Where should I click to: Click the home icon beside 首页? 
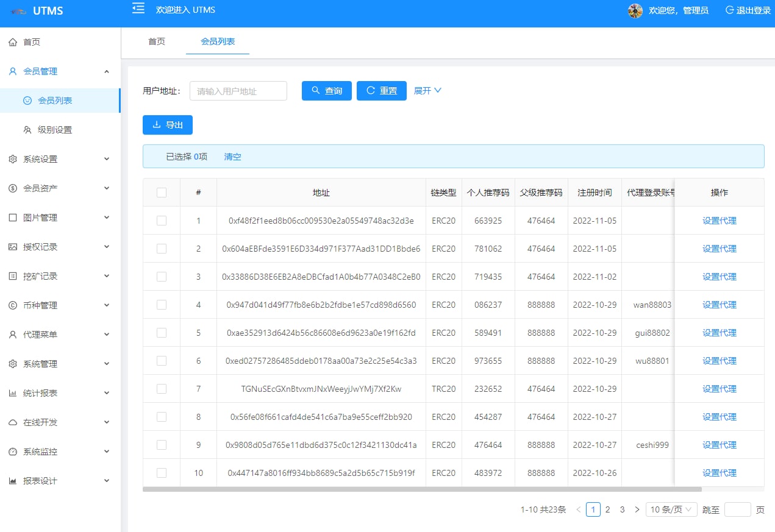(13, 42)
